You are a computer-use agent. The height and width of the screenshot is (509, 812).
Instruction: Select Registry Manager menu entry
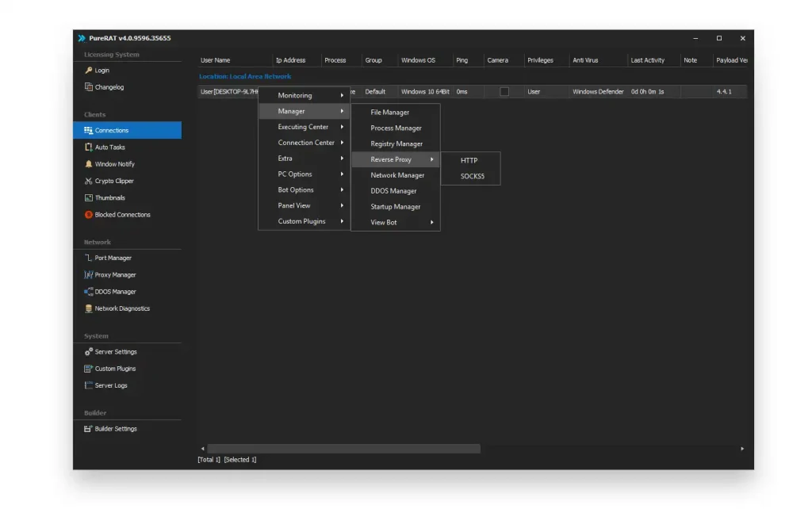[396, 144]
